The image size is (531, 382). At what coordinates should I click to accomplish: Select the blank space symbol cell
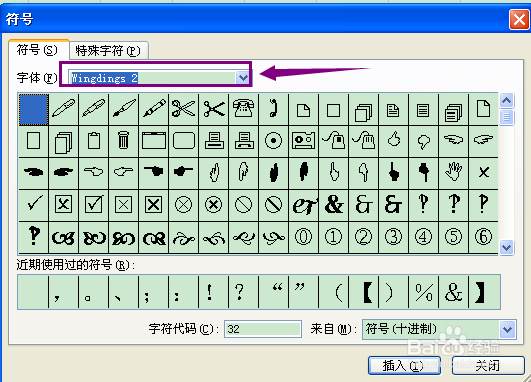[x=34, y=110]
